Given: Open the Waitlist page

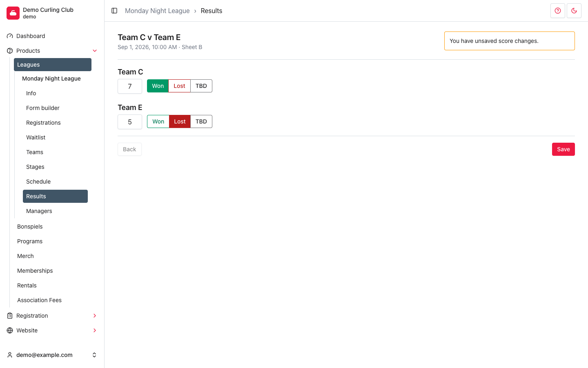Looking at the screenshot, I should click(x=55, y=137).
